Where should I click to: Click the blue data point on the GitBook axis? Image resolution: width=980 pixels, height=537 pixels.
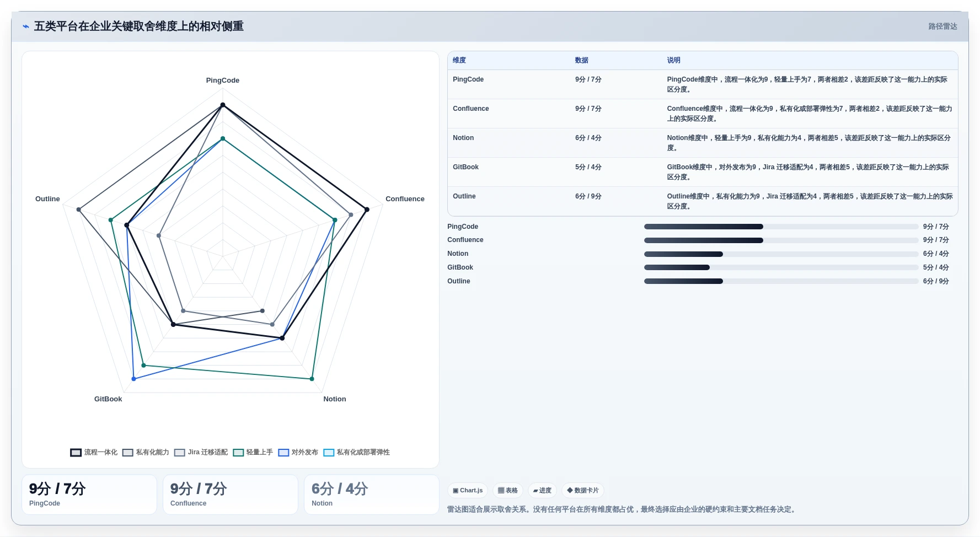(133, 379)
